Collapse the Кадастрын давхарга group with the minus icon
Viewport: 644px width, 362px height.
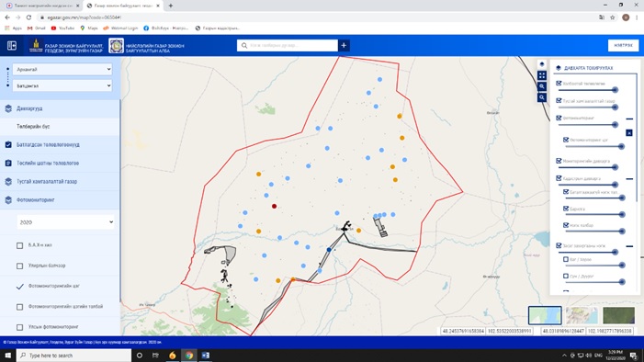tap(629, 179)
